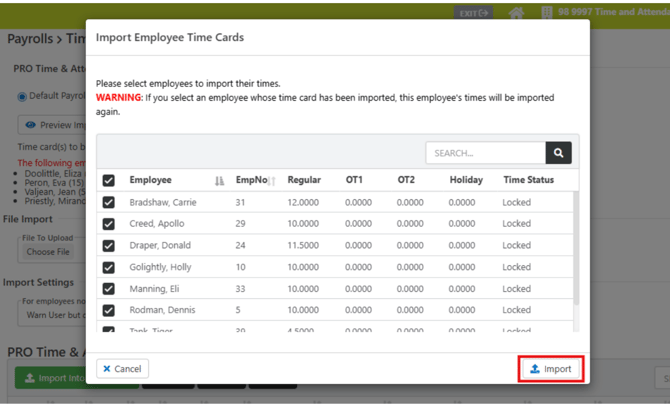Uncheck Rodman, Dennis row checkbox
Image resolution: width=670 pixels, height=404 pixels.
tap(109, 310)
